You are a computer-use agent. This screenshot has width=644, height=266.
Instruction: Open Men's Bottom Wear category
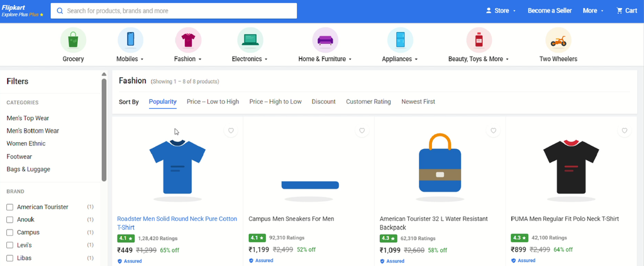(x=33, y=131)
